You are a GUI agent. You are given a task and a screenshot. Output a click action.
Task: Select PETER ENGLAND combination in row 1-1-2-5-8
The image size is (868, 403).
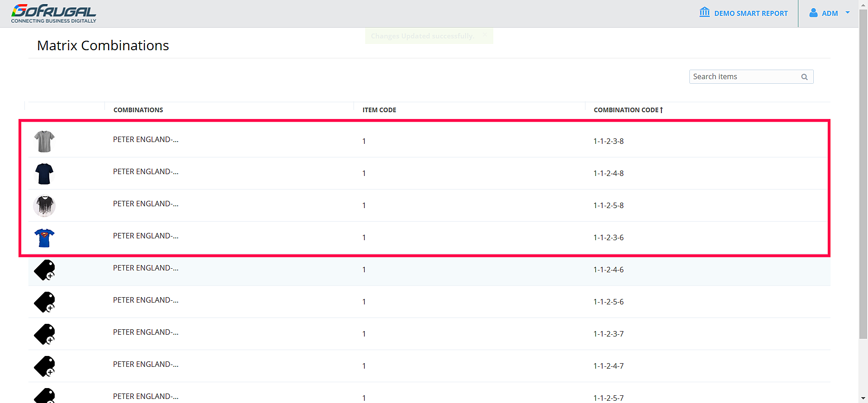[x=146, y=204]
